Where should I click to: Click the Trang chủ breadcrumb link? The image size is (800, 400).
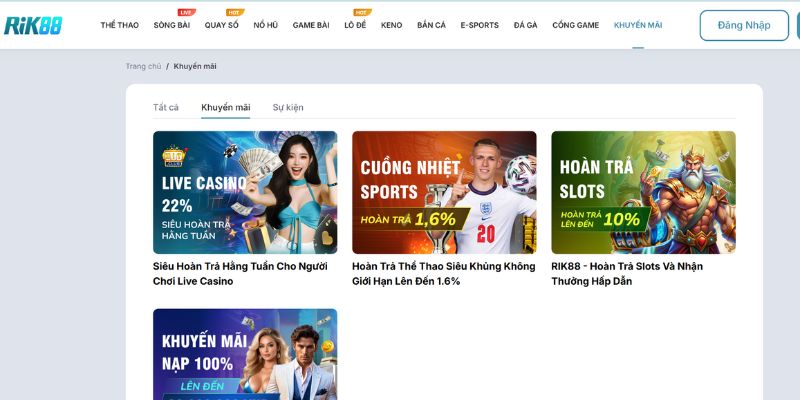(143, 66)
